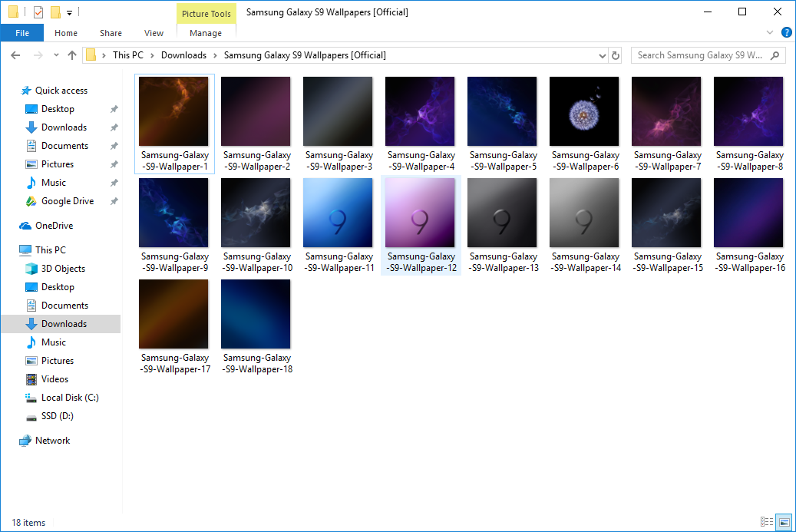Click This PC in the address bar
Viewport: 796px width, 532px height.
coord(128,55)
